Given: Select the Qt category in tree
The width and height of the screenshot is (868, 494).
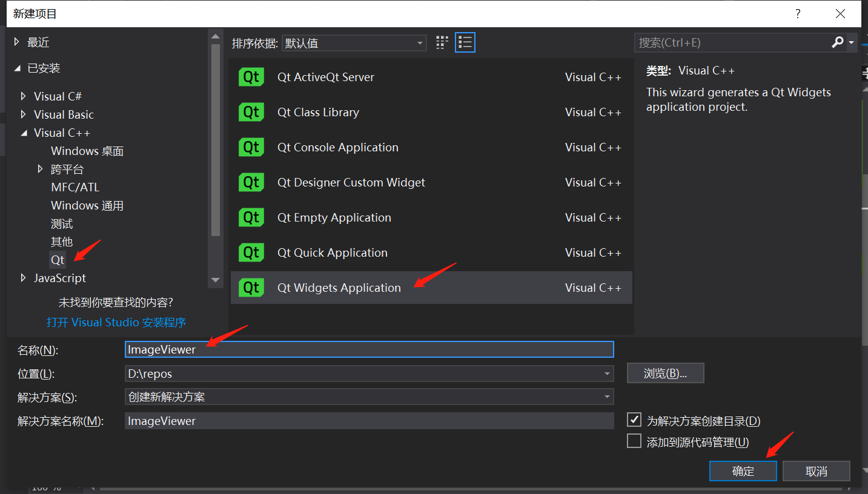Looking at the screenshot, I should point(58,260).
